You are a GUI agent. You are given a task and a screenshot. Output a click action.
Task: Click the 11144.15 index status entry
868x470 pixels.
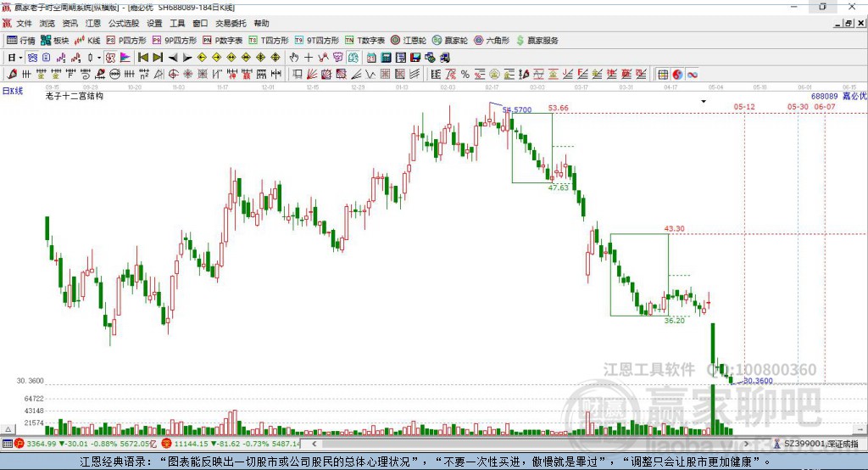point(231,444)
